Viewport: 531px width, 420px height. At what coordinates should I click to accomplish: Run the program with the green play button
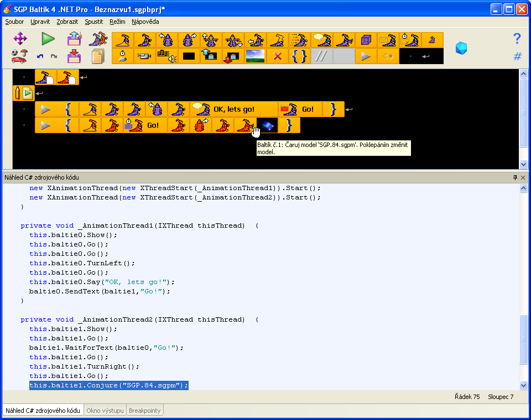(x=48, y=39)
